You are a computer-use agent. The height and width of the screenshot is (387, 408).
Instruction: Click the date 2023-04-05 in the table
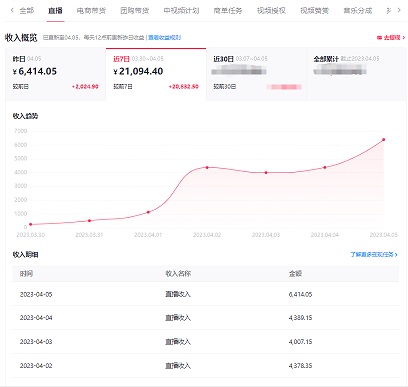36,294
